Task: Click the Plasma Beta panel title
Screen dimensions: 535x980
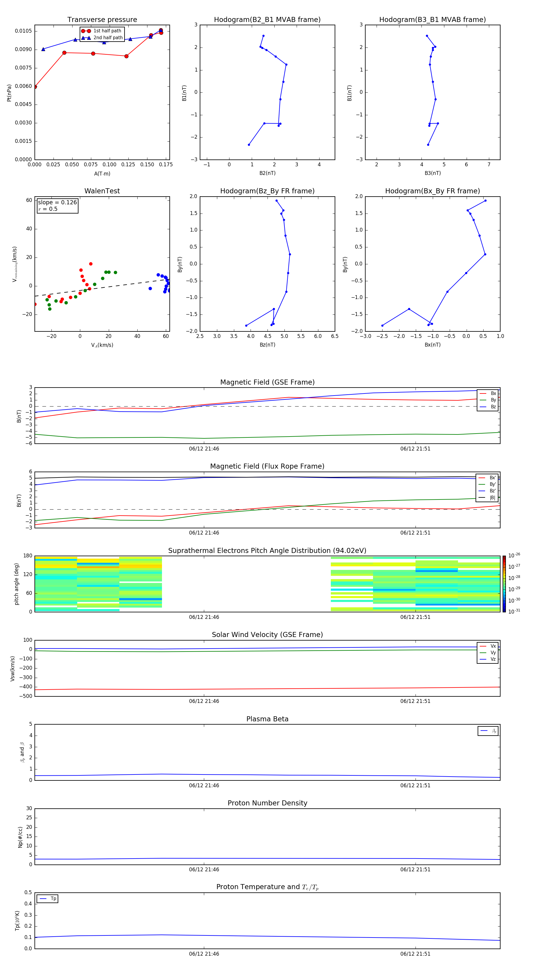Action: (x=267, y=719)
